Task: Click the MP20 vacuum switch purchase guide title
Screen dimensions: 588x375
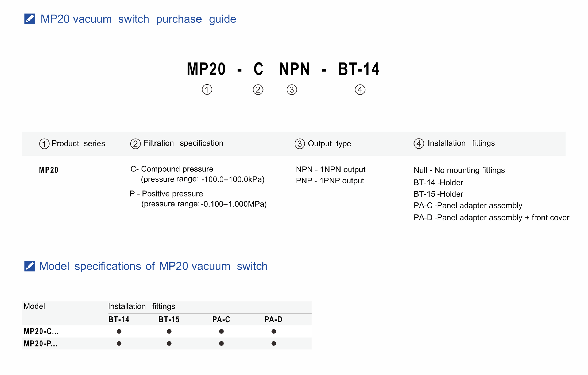Action: click(138, 19)
